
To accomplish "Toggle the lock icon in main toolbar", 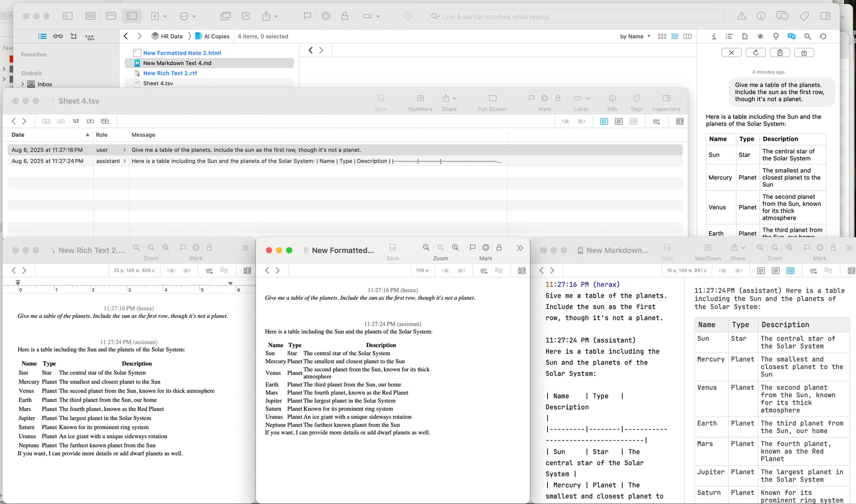I will point(345,16).
